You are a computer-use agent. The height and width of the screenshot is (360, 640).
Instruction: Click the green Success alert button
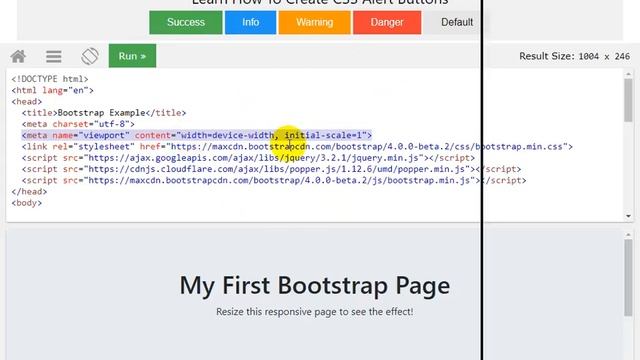pos(186,22)
